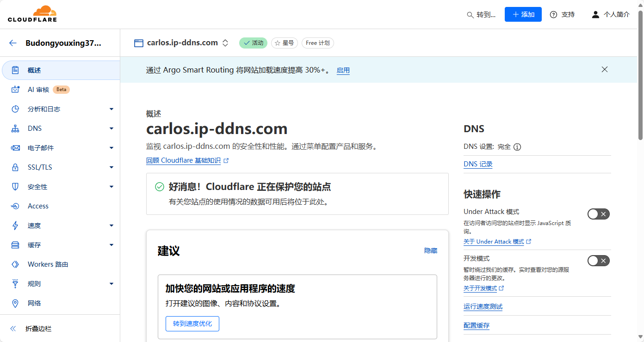Open the DNS 记录 link

pos(478,164)
